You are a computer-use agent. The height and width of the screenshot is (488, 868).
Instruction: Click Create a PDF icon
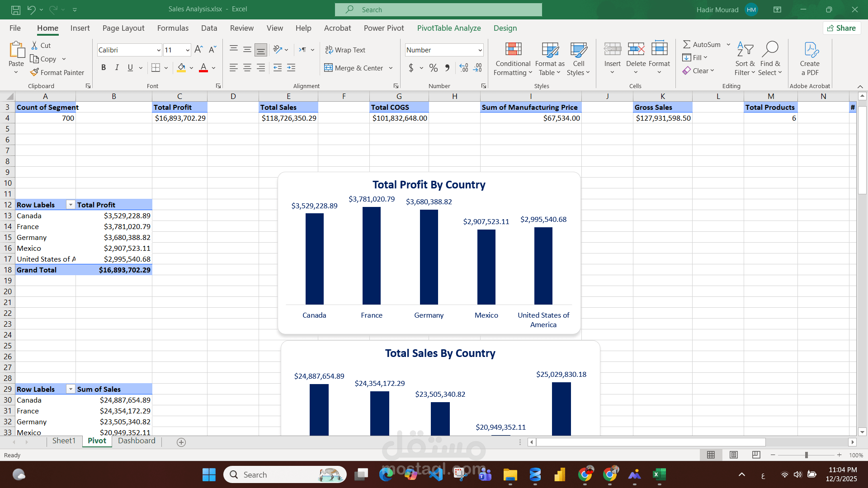click(810, 49)
